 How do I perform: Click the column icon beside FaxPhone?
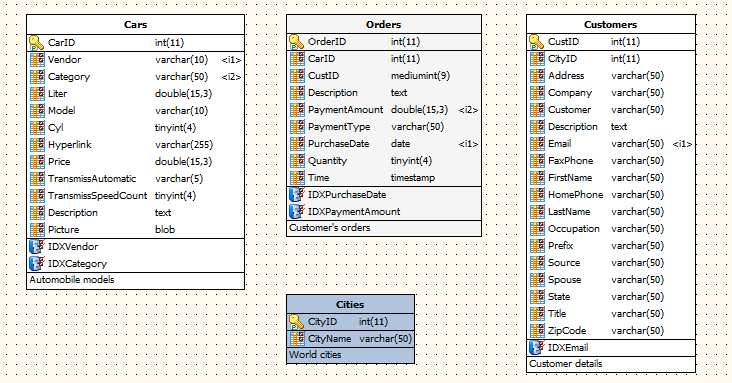[x=538, y=161]
